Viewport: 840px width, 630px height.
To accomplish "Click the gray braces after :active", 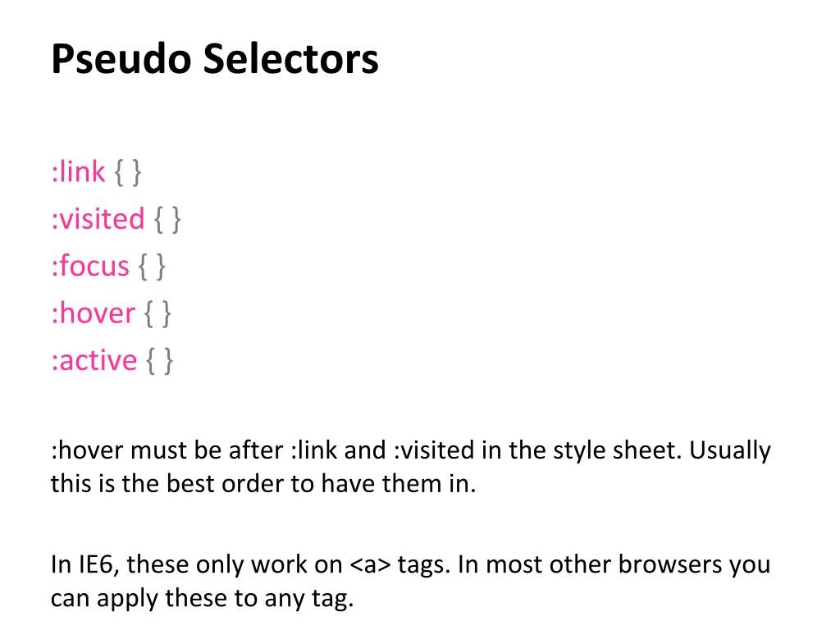I will [160, 361].
